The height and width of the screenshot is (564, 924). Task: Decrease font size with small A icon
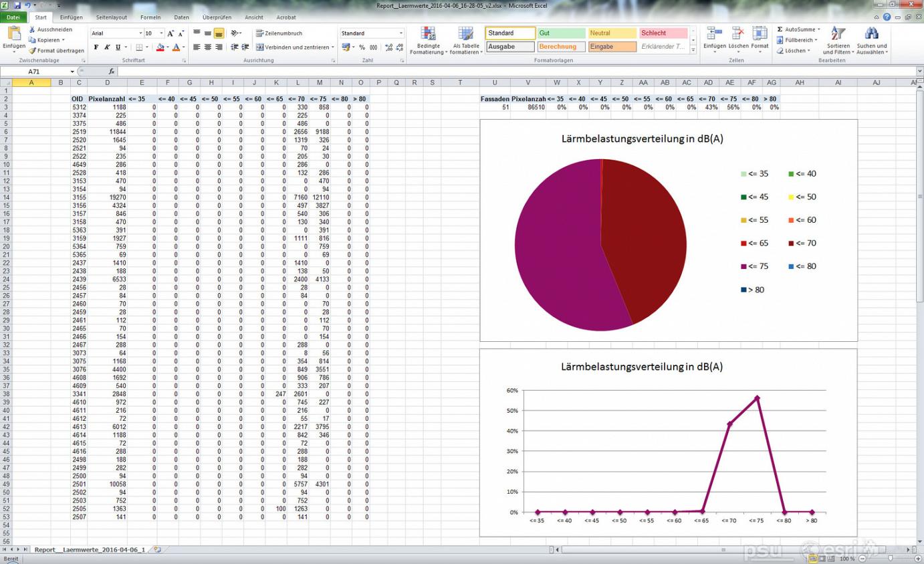pos(181,33)
